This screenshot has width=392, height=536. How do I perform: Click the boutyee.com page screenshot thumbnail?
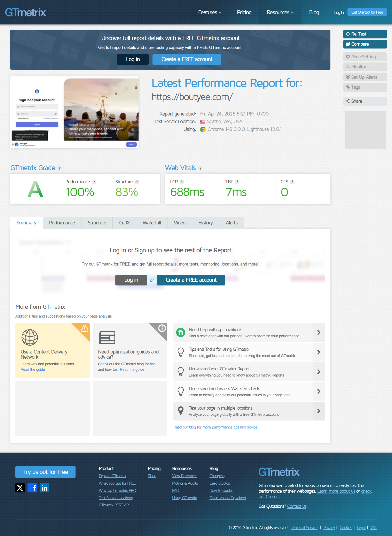click(74, 112)
